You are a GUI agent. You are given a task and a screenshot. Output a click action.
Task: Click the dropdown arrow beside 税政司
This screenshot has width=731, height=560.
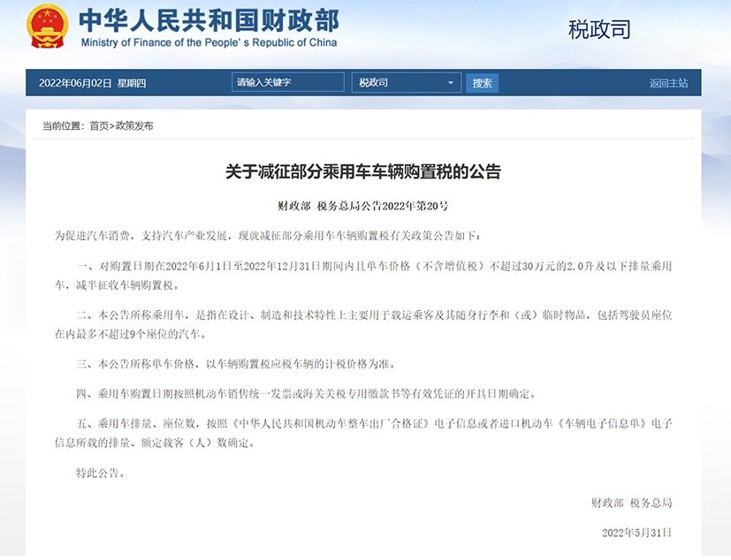click(x=450, y=83)
